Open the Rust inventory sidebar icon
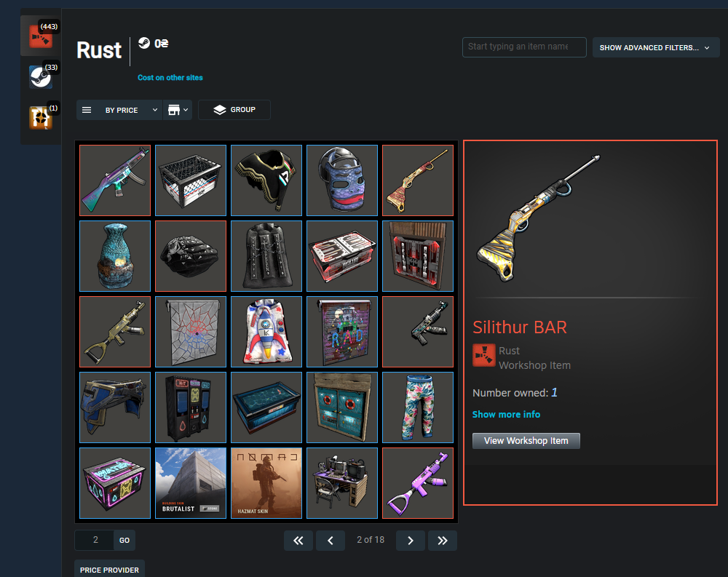This screenshot has width=728, height=577. click(41, 36)
